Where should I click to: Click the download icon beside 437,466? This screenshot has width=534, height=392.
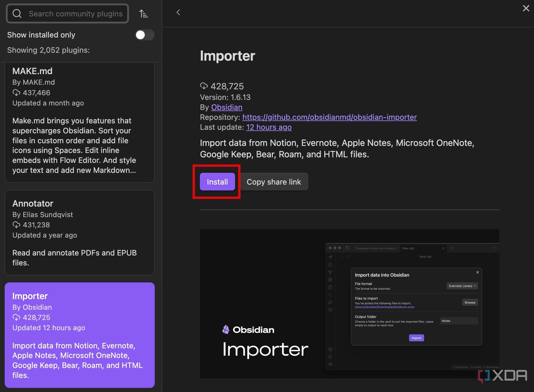[x=16, y=93]
